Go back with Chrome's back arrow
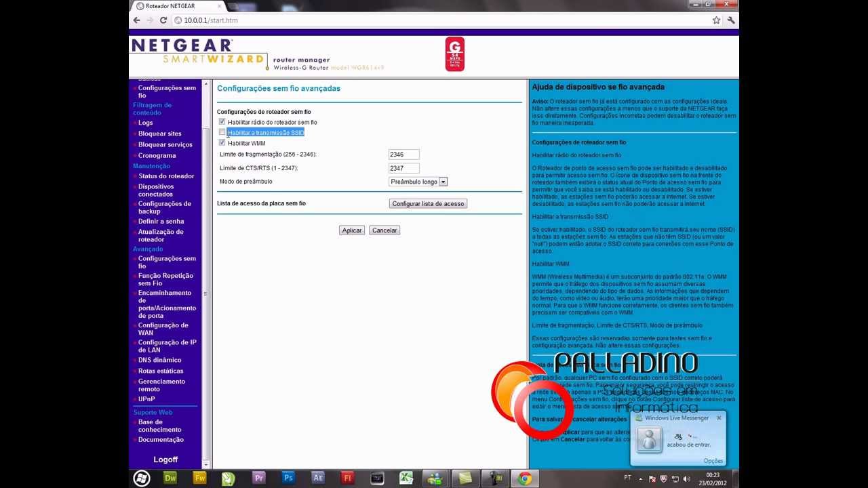The width and height of the screenshot is (868, 488). click(x=136, y=20)
